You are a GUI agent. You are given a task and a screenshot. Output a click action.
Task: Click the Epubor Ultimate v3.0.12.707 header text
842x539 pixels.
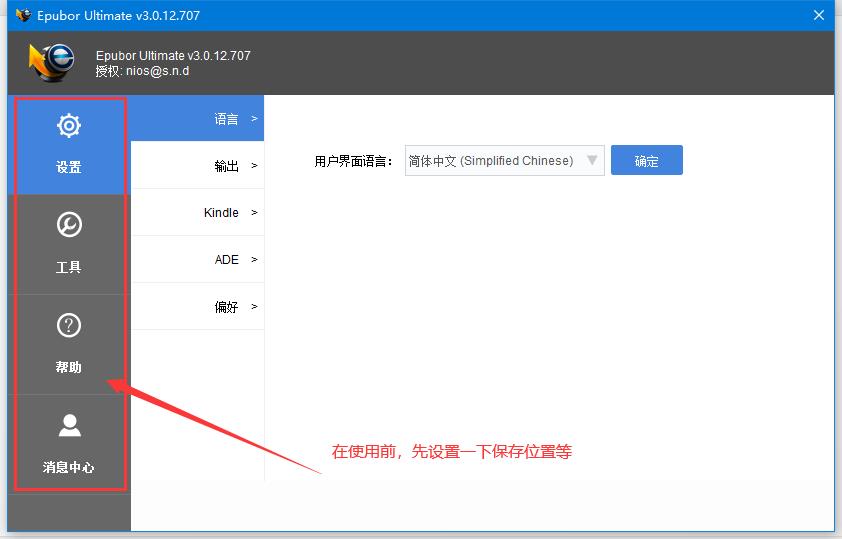pos(173,55)
